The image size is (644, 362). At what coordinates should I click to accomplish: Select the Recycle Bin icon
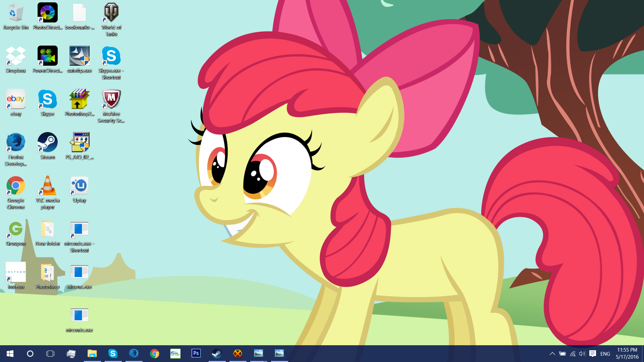click(x=16, y=13)
